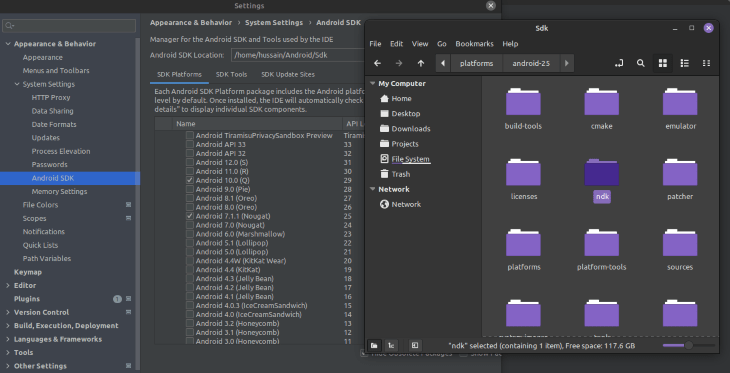The image size is (730, 373).
Task: Go back using file manager back arrow
Action: pos(378,63)
